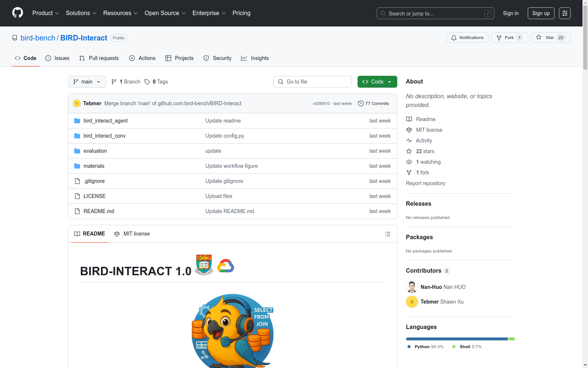Open the 0 Tags link
Screen dimensions: 588x368
[x=156, y=82]
